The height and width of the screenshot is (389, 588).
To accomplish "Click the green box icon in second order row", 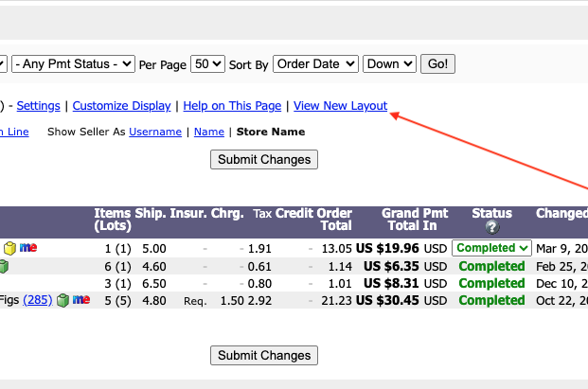I will tap(4, 267).
